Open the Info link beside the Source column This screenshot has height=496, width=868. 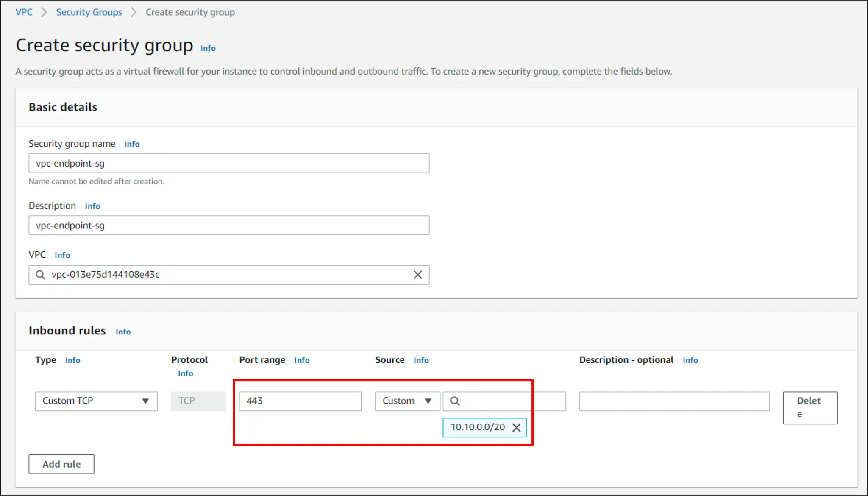(x=421, y=360)
